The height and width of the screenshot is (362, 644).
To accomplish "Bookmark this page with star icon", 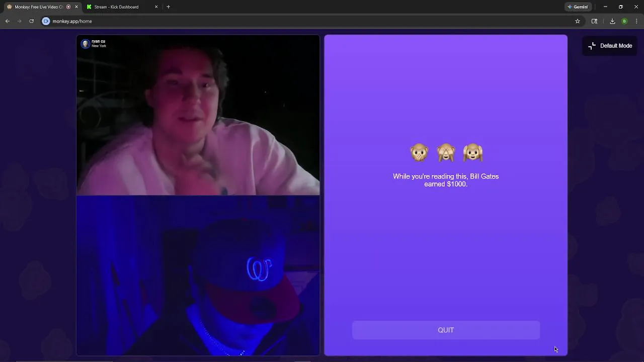I will [x=578, y=21].
